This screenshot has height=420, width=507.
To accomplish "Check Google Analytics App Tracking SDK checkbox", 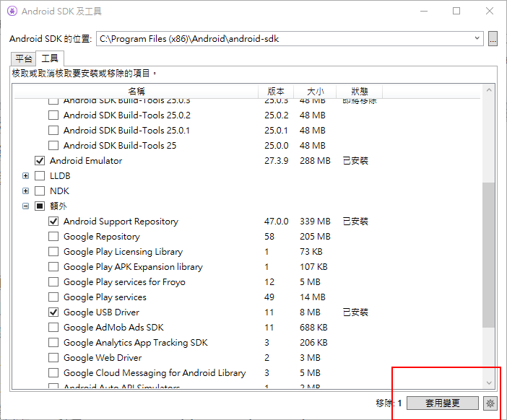I will pyautogui.click(x=53, y=343).
